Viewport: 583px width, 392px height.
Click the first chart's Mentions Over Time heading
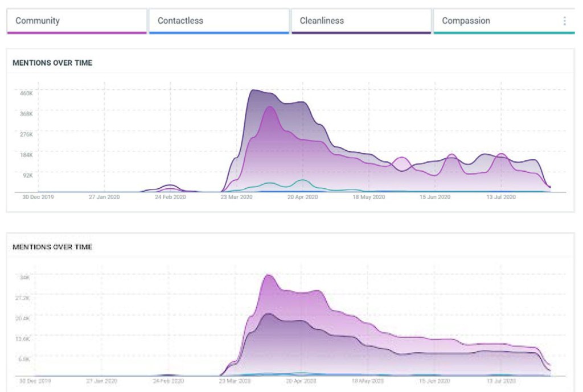(52, 63)
